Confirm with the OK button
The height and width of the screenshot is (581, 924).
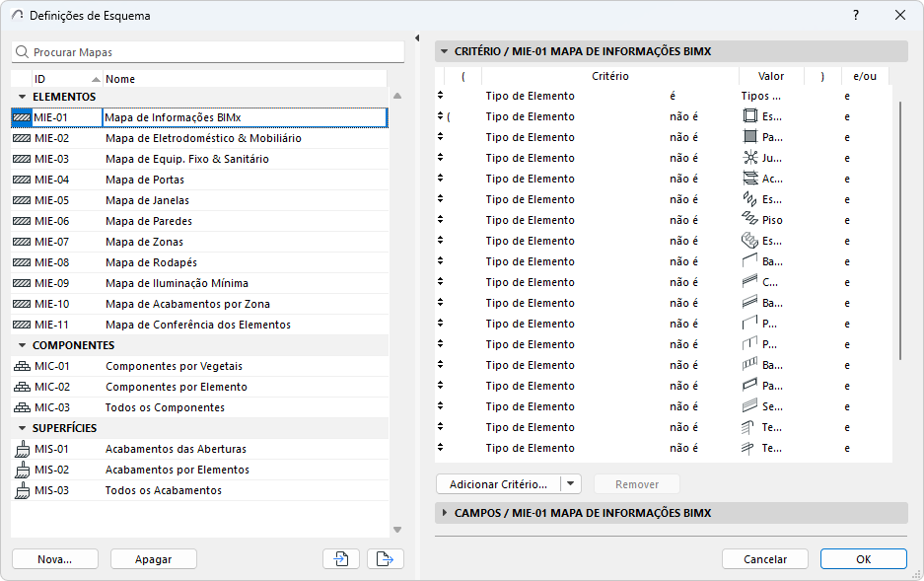click(x=863, y=559)
